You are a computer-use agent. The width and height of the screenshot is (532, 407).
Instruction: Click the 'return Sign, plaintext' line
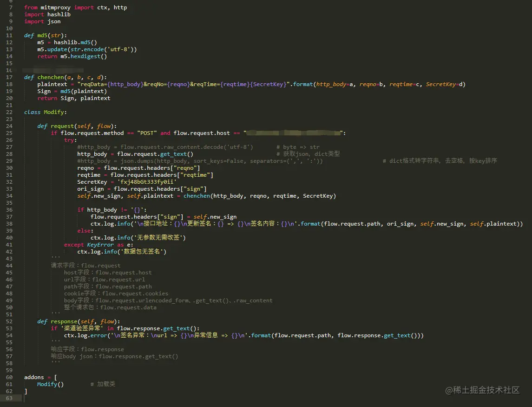coord(73,98)
